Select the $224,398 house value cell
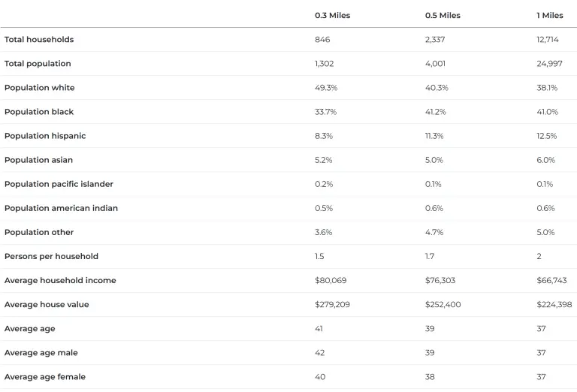The width and height of the screenshot is (577, 392). [x=554, y=304]
